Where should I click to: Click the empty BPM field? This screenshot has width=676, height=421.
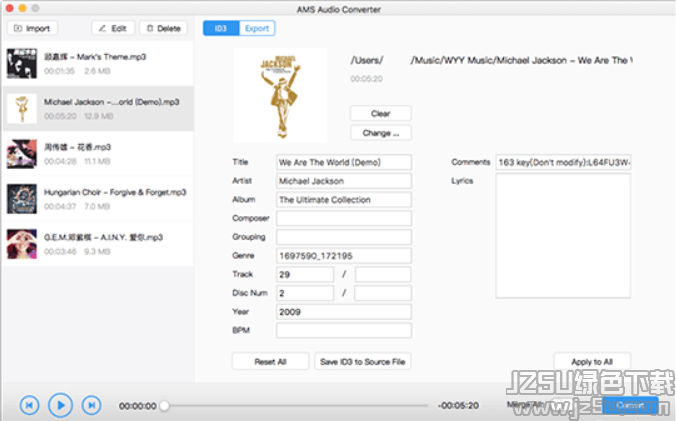(x=344, y=331)
